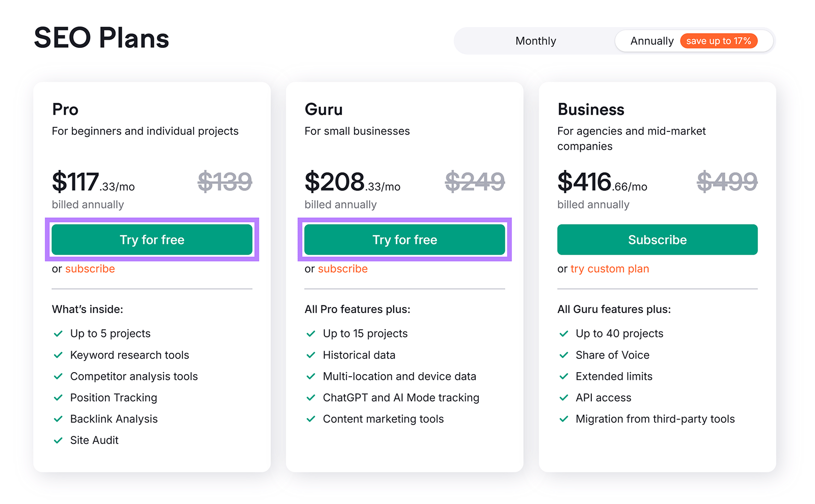Try for free on the Guru plan
Image resolution: width=815 pixels, height=504 pixels.
[x=404, y=239]
